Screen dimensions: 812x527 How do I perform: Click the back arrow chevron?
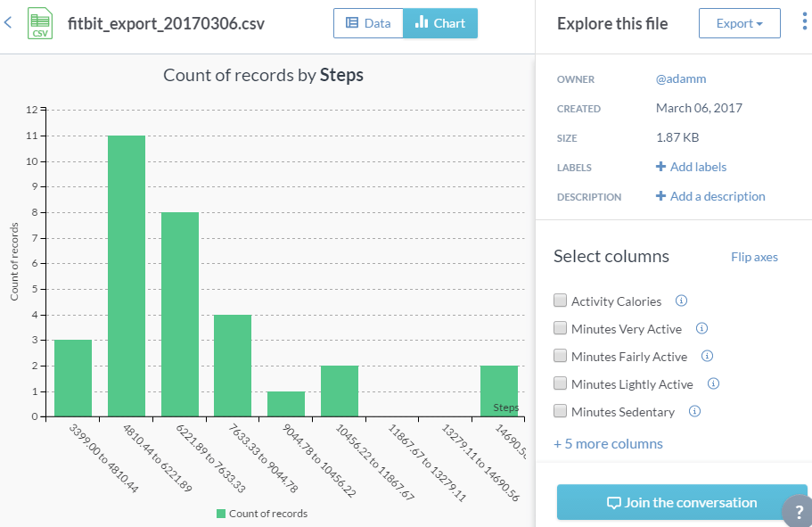[8, 22]
